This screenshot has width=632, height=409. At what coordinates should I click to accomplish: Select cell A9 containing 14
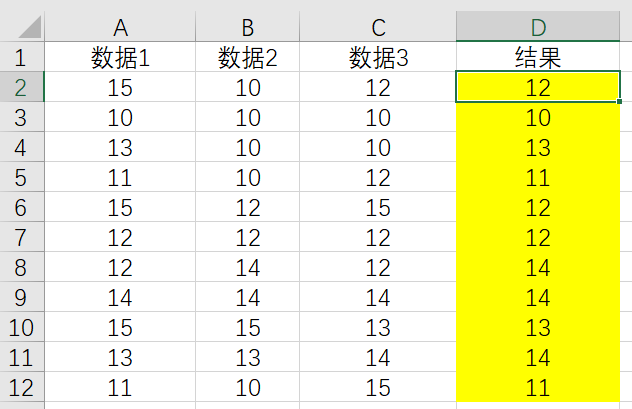pyautogui.click(x=120, y=297)
